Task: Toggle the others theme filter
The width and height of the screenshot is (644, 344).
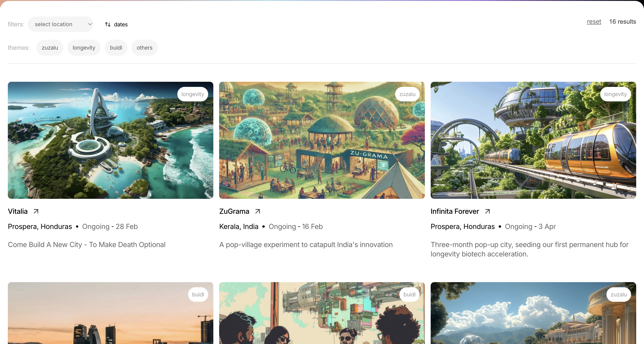Action: (144, 48)
